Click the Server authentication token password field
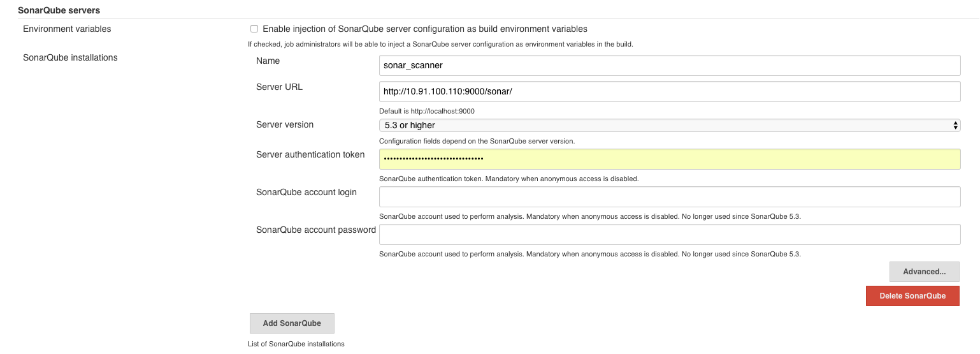 tap(669, 159)
